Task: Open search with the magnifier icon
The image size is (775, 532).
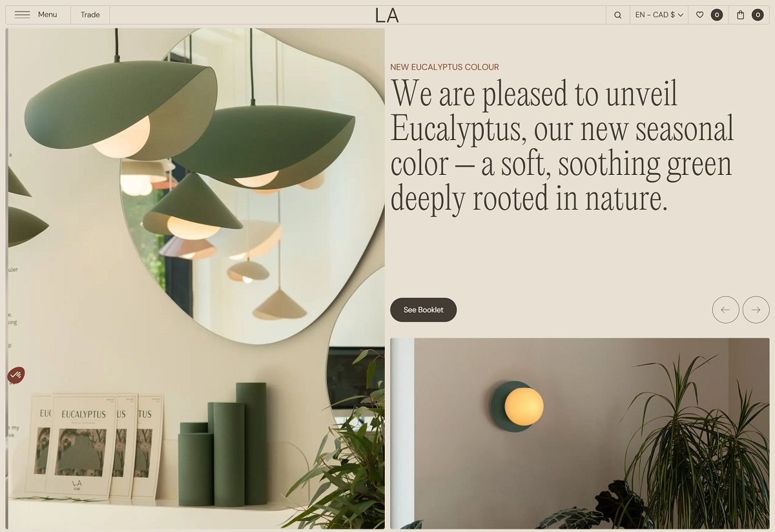Action: tap(618, 15)
